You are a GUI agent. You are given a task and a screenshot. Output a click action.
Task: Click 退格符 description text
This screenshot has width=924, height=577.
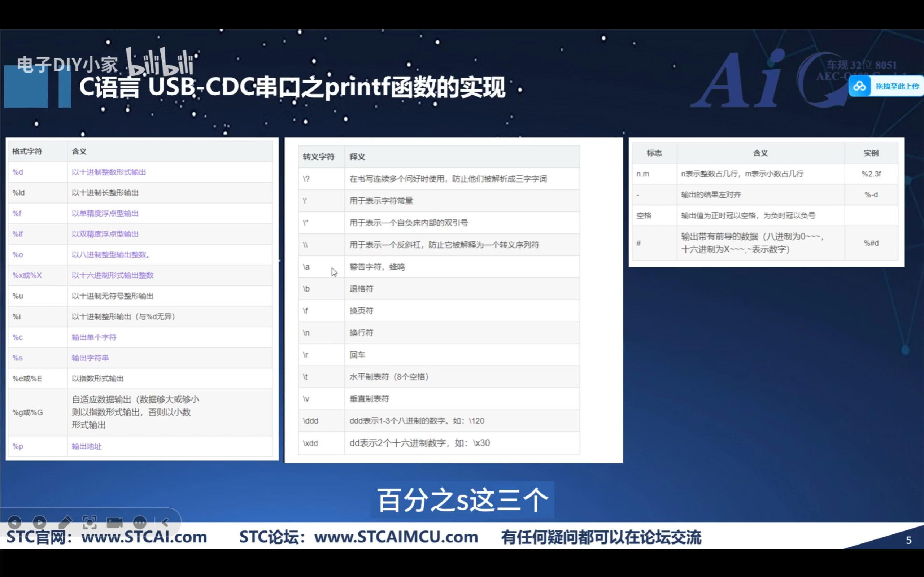click(x=361, y=289)
